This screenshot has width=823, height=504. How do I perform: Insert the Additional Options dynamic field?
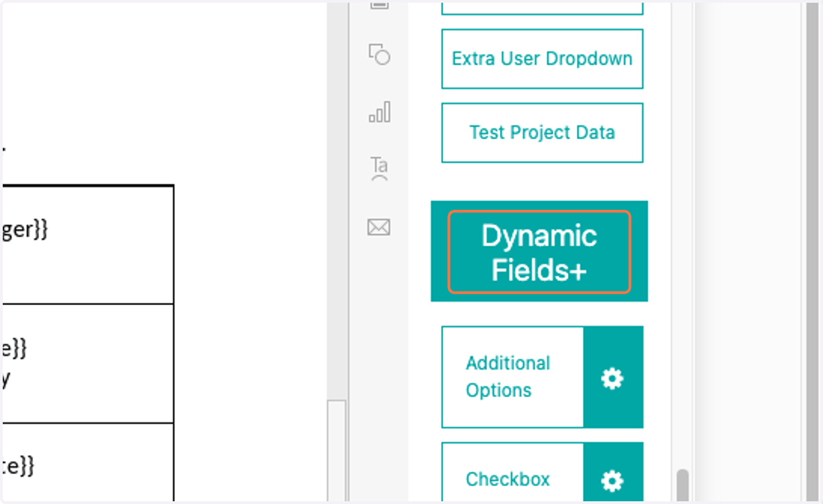[x=512, y=377]
